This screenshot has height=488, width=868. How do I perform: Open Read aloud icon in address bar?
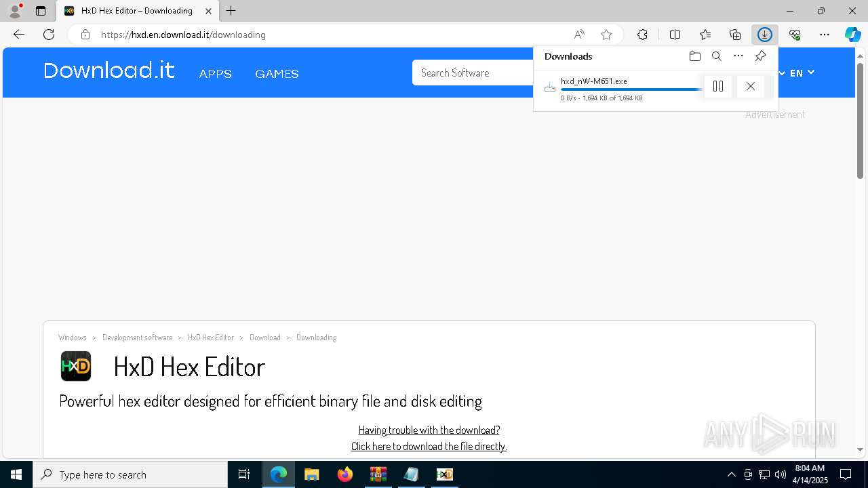tap(579, 35)
